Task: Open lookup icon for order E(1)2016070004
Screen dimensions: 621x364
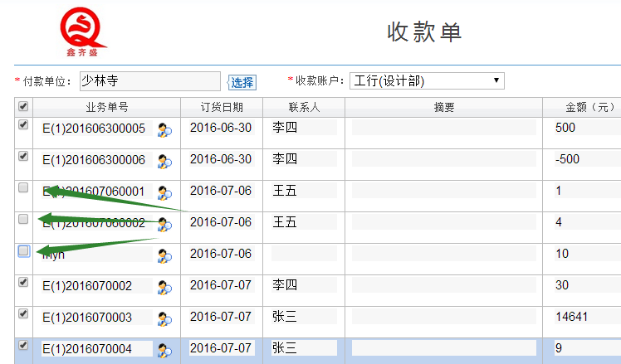Action: click(164, 349)
